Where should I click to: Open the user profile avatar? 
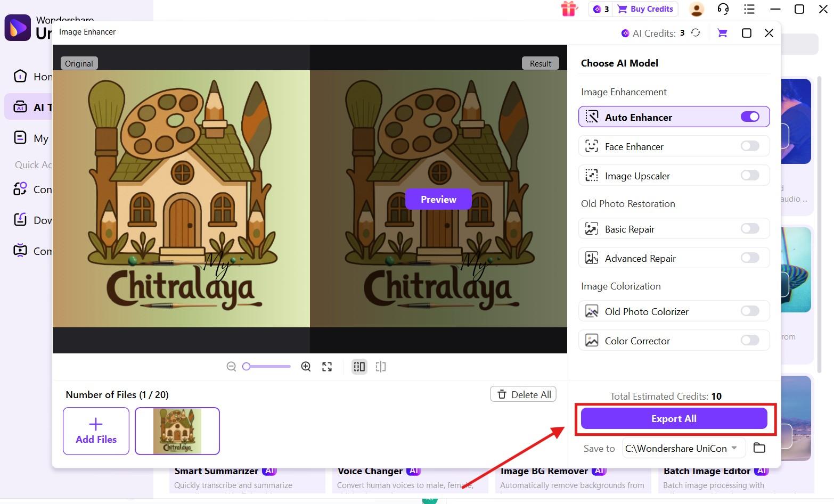[697, 9]
